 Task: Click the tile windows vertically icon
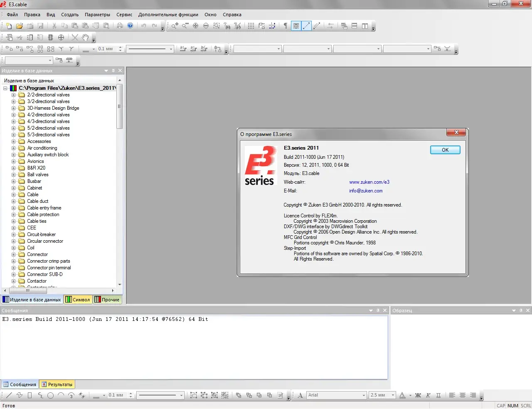365,26
